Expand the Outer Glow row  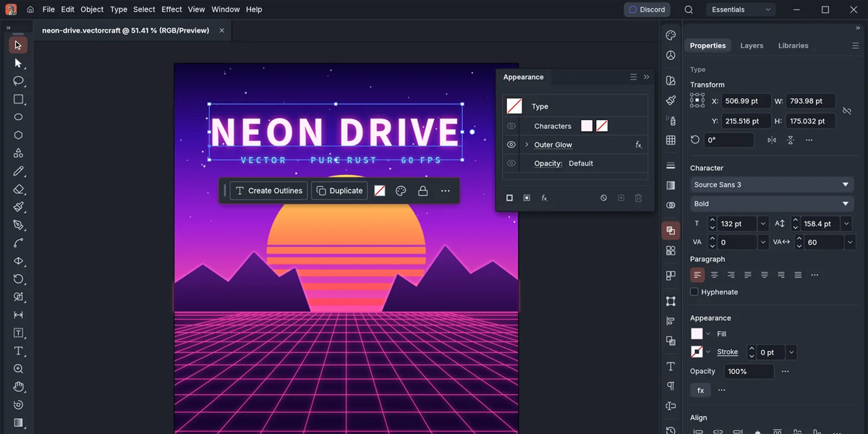(527, 145)
